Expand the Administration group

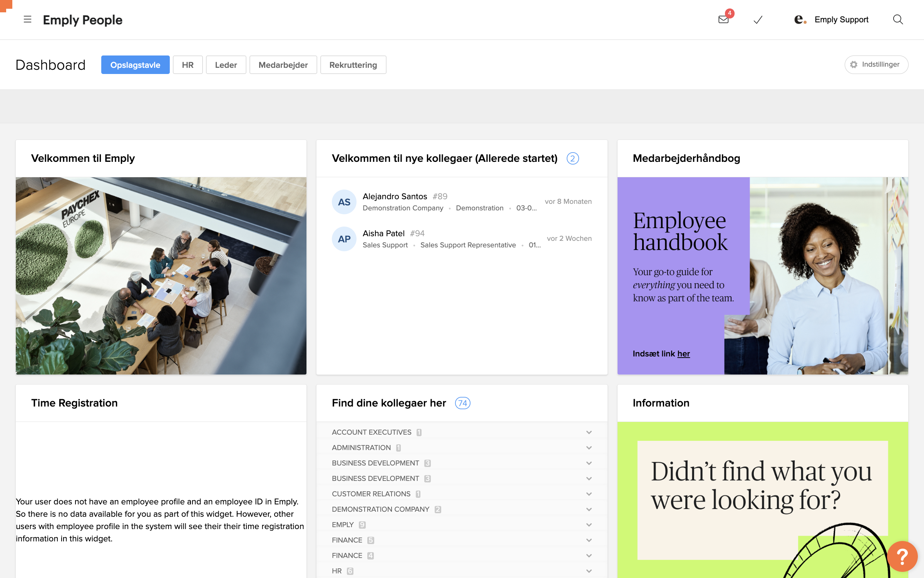(589, 448)
